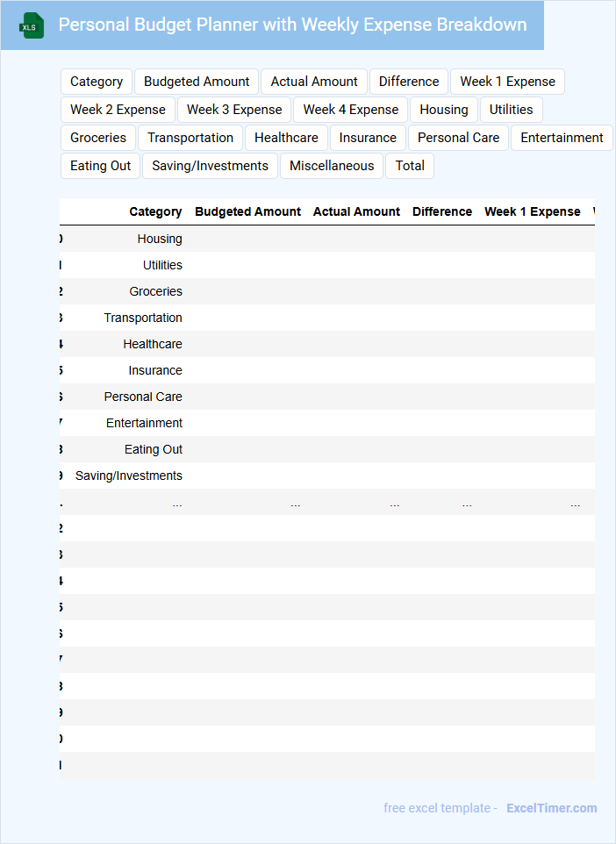Select the Budgeted Amount tag

(197, 82)
